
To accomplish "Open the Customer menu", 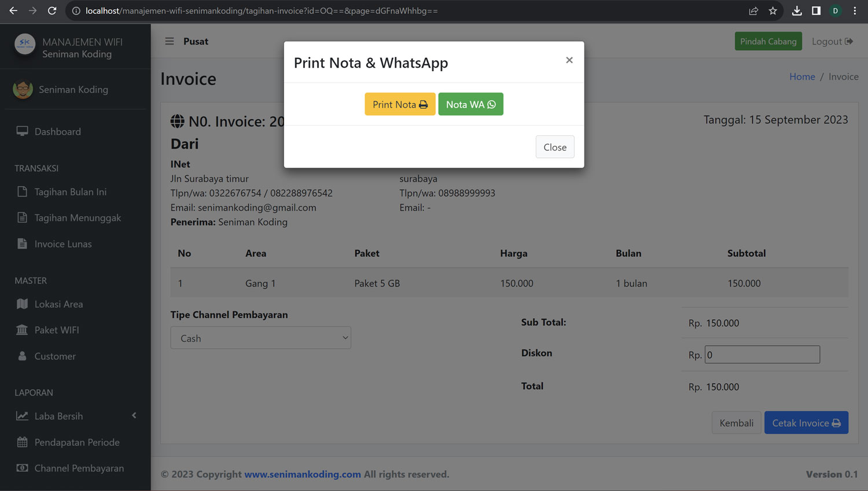I will [55, 356].
